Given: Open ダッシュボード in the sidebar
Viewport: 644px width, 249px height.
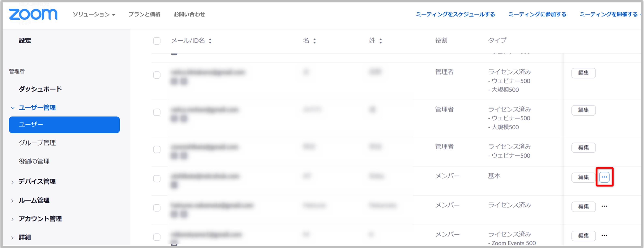Looking at the screenshot, I should tap(40, 89).
